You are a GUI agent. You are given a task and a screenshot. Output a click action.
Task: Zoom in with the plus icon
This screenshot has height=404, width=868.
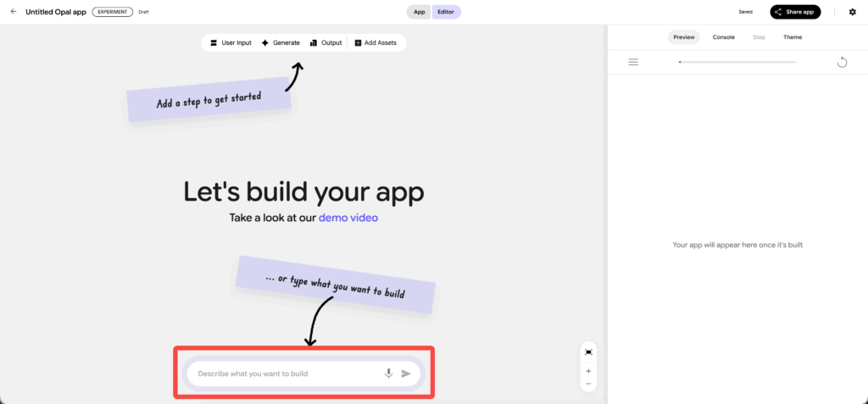coord(588,371)
